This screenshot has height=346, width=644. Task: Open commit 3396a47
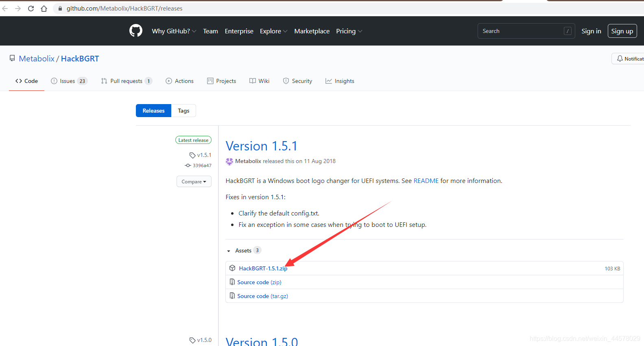click(202, 165)
